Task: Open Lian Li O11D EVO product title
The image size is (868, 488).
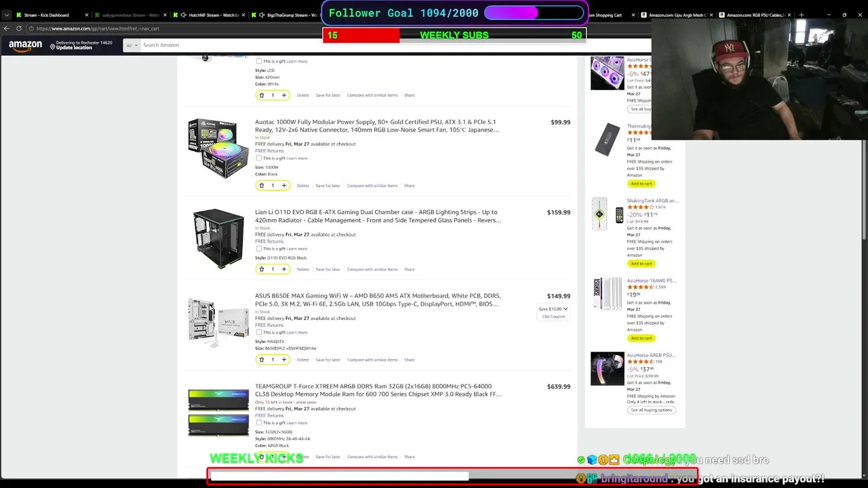Action: 378,216
